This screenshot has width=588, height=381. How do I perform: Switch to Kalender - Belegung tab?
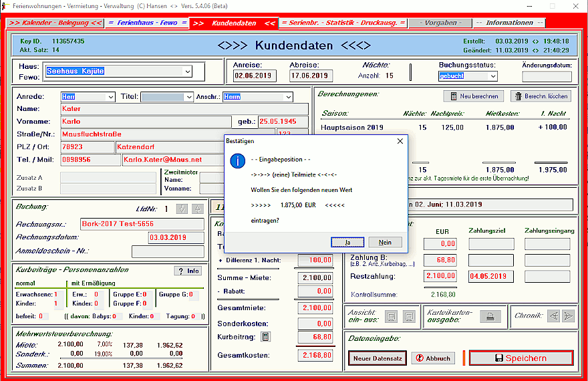[55, 23]
